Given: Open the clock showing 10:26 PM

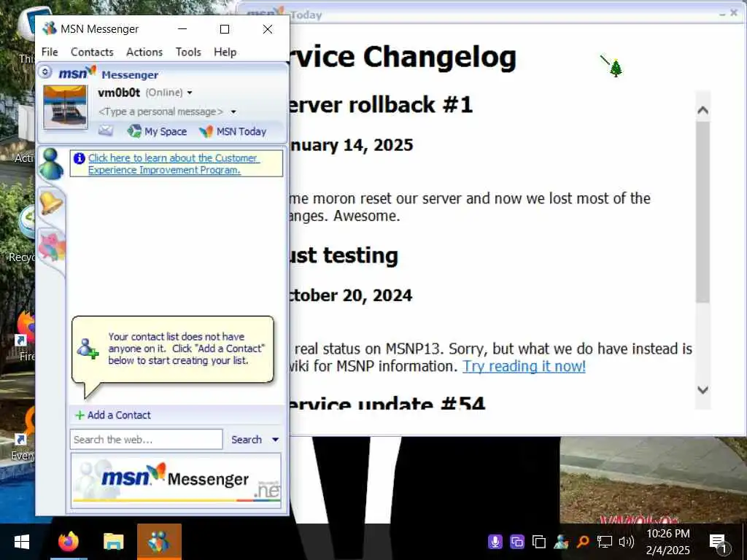Looking at the screenshot, I should tap(668, 542).
